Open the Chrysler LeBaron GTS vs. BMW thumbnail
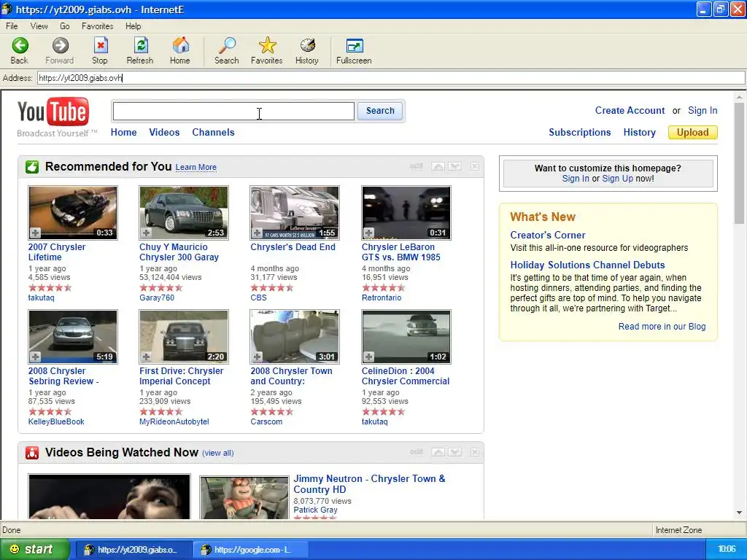Viewport: 747px width, 560px height. [x=406, y=212]
